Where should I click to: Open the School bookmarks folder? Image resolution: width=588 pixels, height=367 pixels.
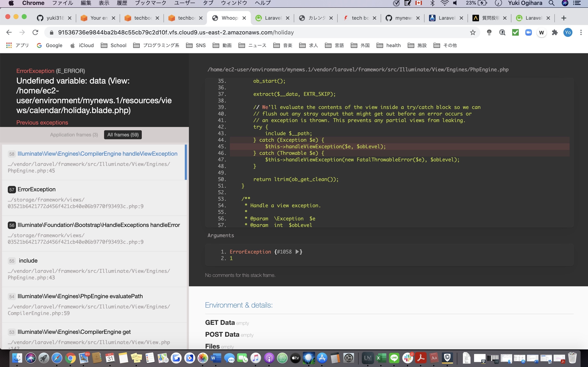pyautogui.click(x=114, y=45)
